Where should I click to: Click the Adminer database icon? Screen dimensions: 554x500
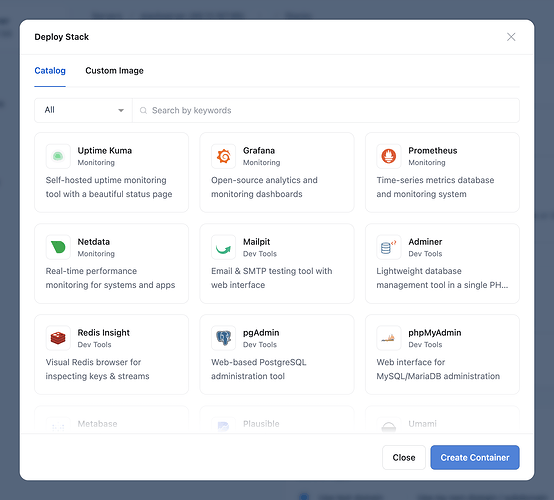click(x=389, y=247)
